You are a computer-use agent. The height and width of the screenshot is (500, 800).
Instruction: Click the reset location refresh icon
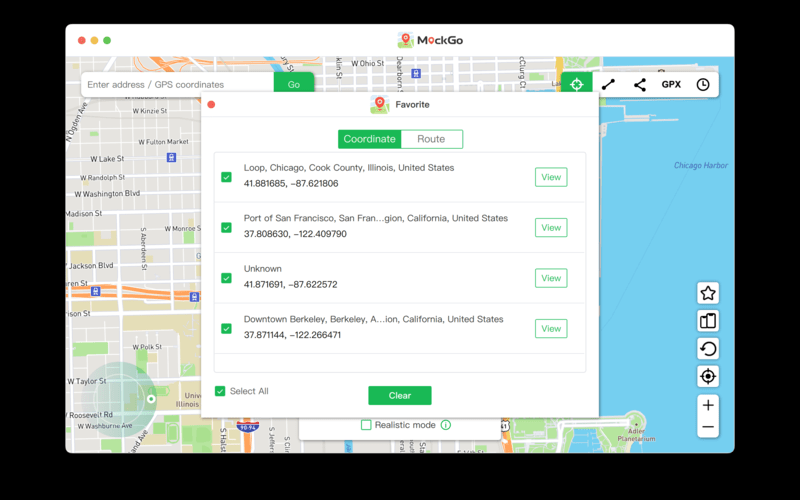click(x=708, y=349)
